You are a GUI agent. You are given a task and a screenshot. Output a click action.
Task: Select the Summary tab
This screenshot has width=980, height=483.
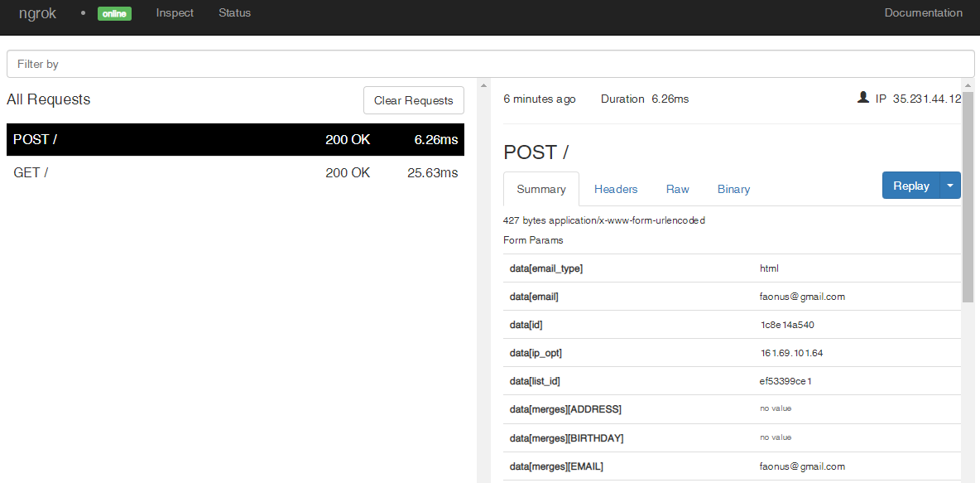point(541,189)
